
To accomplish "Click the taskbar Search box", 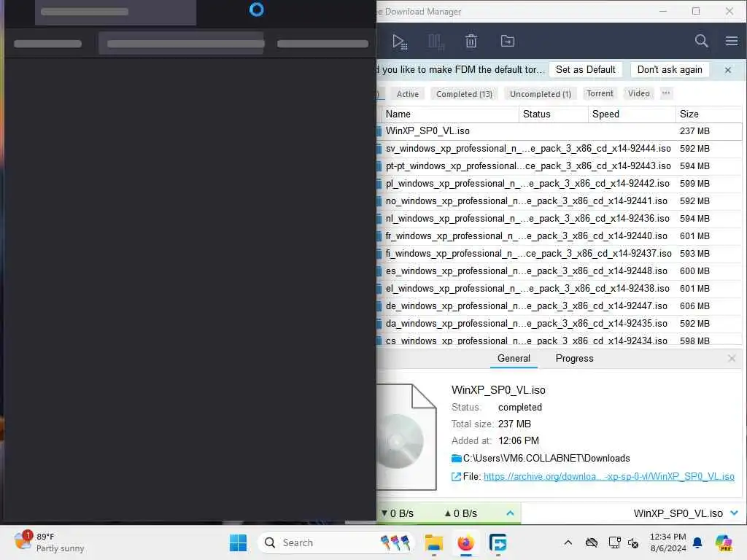I will [337, 542].
